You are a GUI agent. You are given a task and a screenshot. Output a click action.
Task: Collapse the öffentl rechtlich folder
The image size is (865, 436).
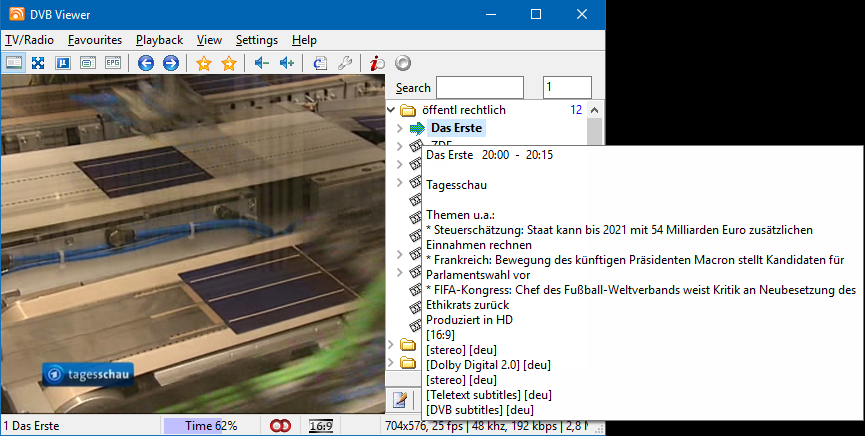click(x=391, y=110)
